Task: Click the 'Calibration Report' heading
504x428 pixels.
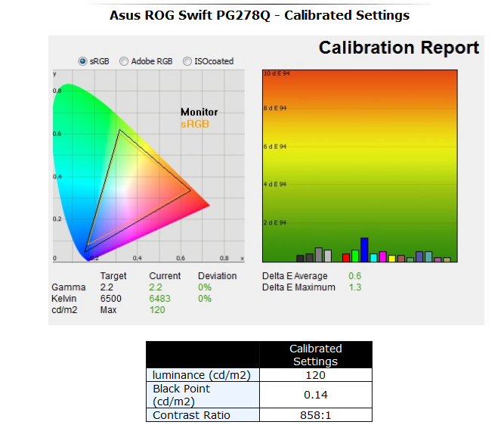Action: coord(399,48)
